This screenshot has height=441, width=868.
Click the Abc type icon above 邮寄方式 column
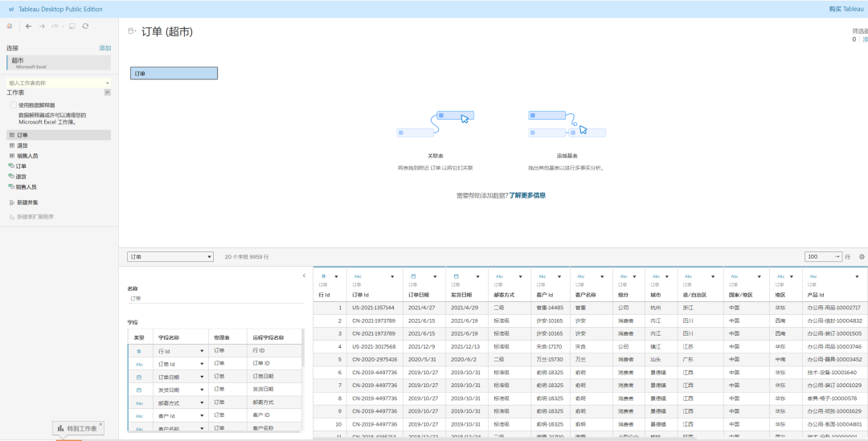point(499,276)
